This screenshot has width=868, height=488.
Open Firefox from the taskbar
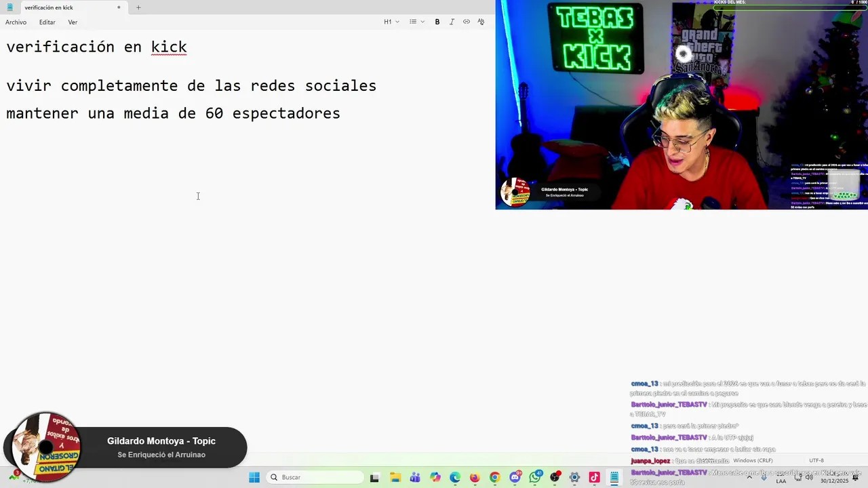pyautogui.click(x=475, y=477)
